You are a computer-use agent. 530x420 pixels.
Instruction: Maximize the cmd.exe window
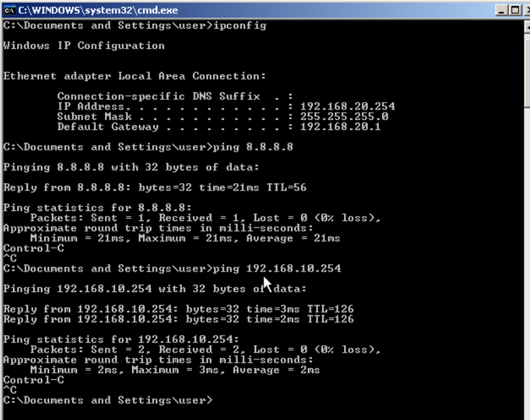tap(515, 10)
